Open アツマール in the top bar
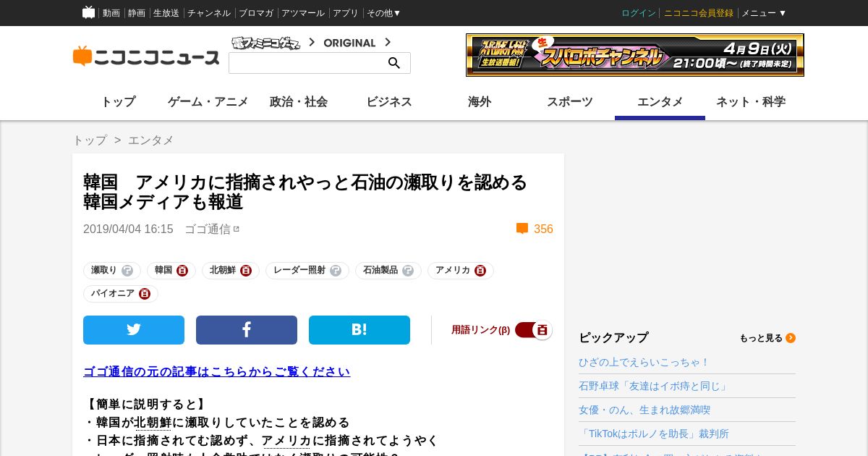 pyautogui.click(x=303, y=13)
